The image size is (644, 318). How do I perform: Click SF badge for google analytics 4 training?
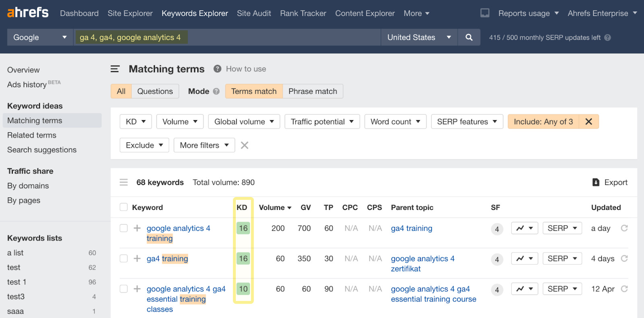pyautogui.click(x=497, y=229)
